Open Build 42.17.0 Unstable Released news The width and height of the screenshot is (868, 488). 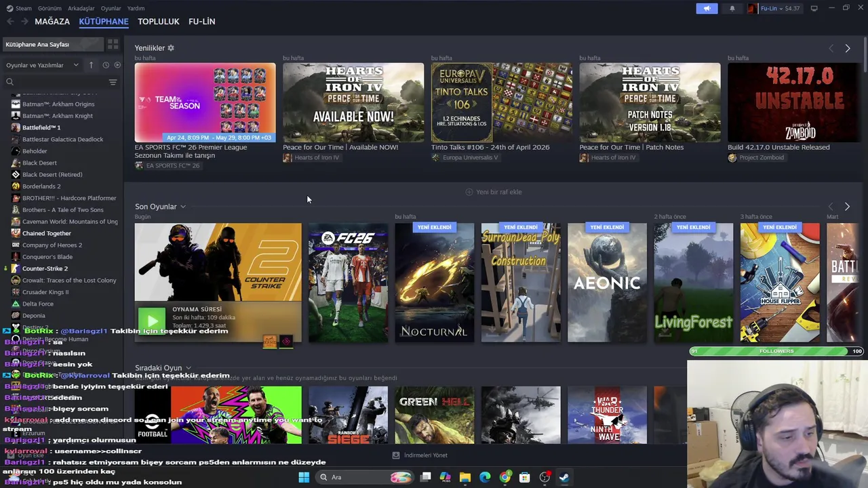[794, 102]
